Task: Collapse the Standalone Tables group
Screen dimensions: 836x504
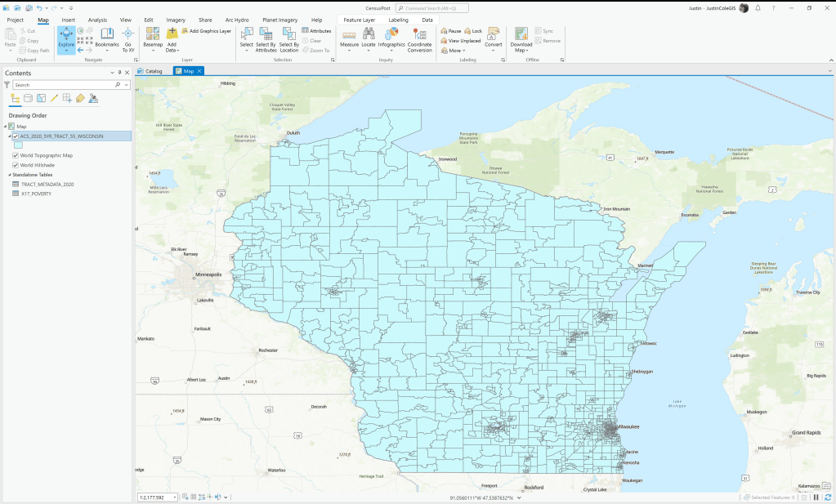Action: pyautogui.click(x=10, y=175)
